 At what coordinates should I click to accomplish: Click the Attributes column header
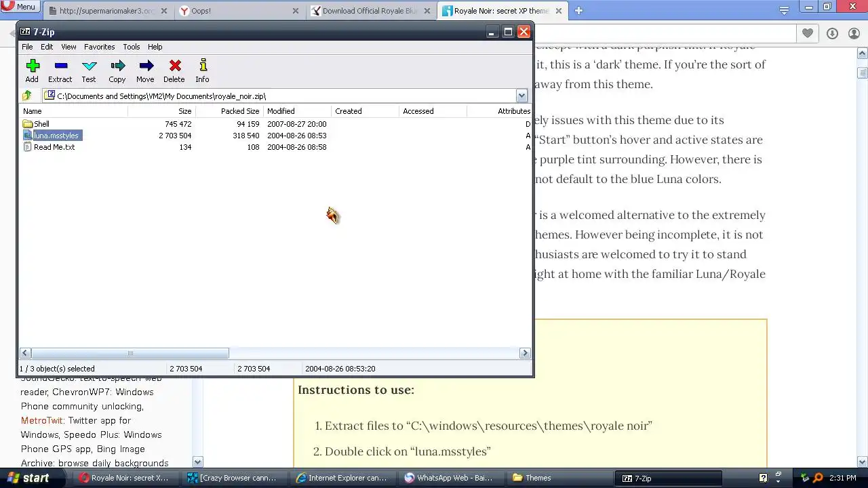click(x=499, y=111)
